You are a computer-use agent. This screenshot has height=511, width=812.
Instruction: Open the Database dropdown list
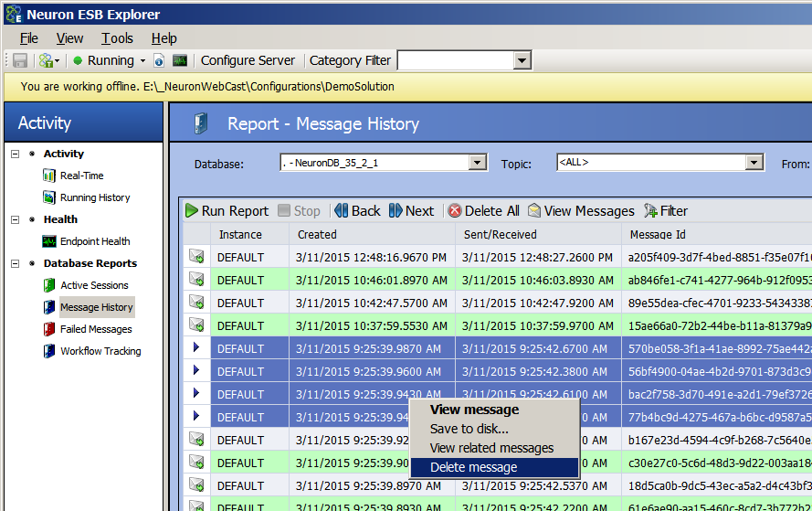[477, 163]
